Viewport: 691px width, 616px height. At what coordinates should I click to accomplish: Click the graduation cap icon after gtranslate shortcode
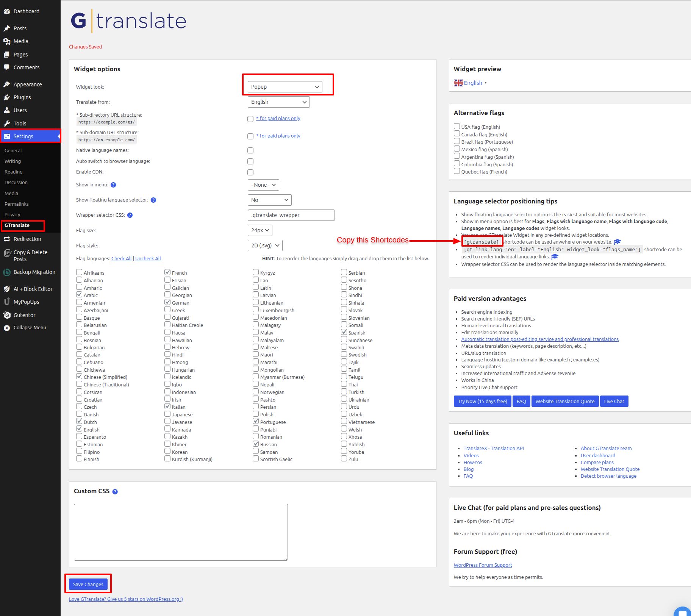[618, 242]
